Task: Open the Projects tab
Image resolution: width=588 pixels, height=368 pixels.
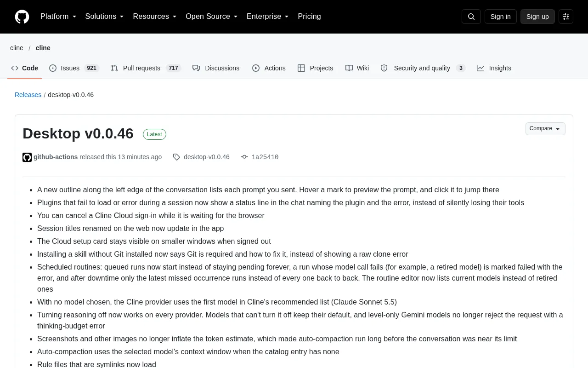Action: click(x=316, y=68)
